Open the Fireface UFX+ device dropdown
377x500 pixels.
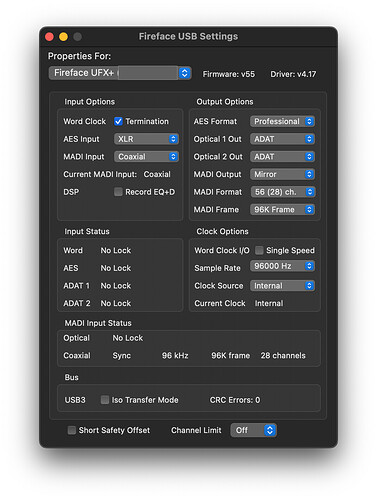point(120,73)
